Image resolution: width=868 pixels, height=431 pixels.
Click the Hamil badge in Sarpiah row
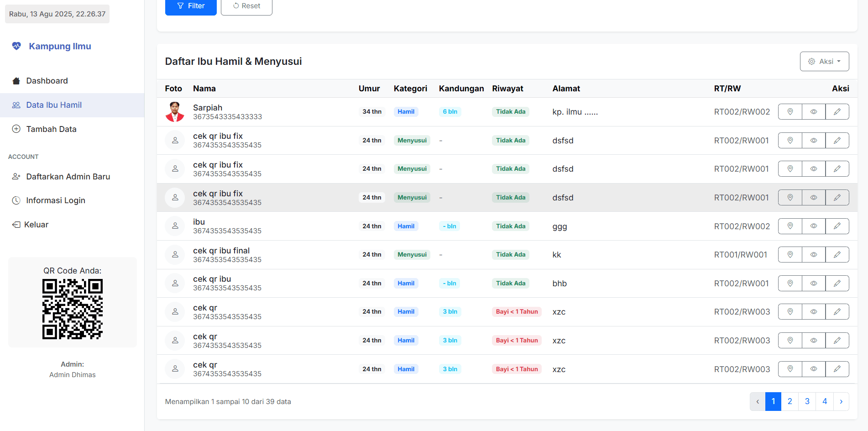[406, 112]
